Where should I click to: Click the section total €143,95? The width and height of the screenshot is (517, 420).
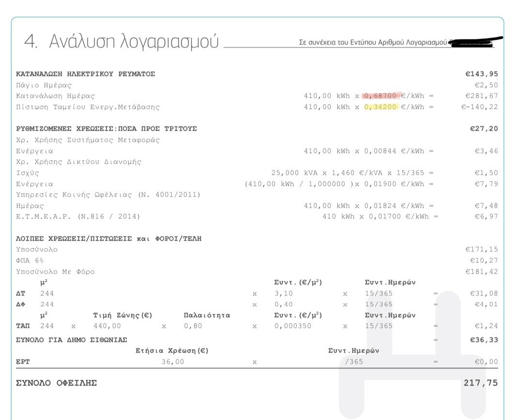click(x=481, y=74)
